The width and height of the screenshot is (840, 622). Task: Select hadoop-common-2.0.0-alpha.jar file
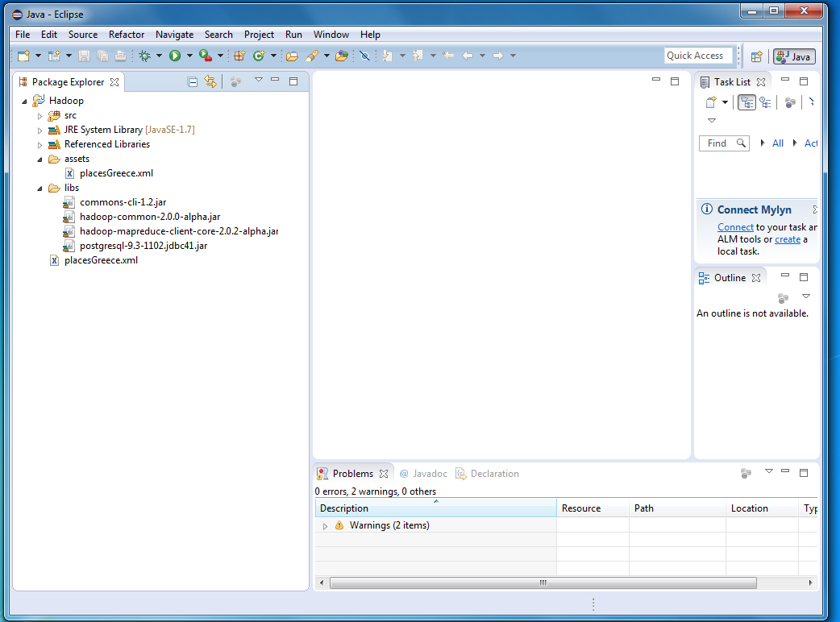(x=149, y=218)
